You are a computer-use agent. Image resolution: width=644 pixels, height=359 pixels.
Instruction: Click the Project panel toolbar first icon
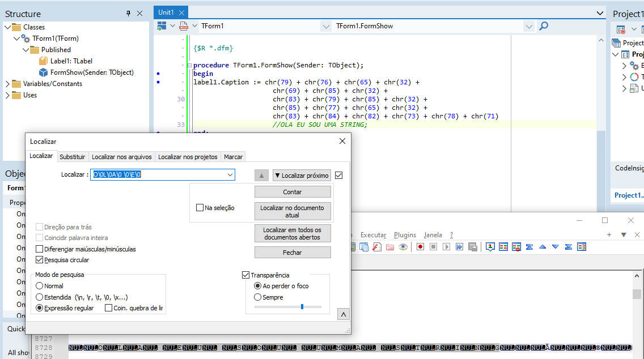621,29
